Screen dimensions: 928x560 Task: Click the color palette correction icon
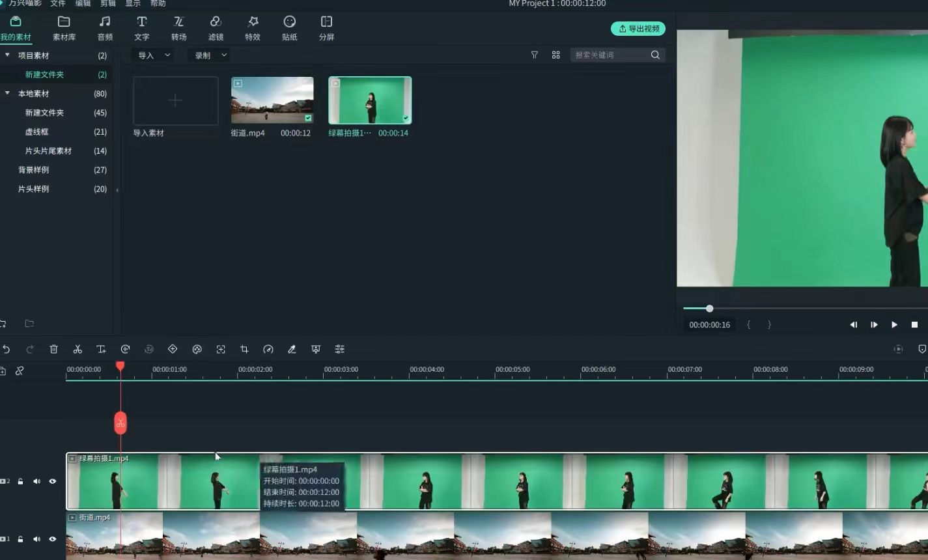click(x=197, y=349)
